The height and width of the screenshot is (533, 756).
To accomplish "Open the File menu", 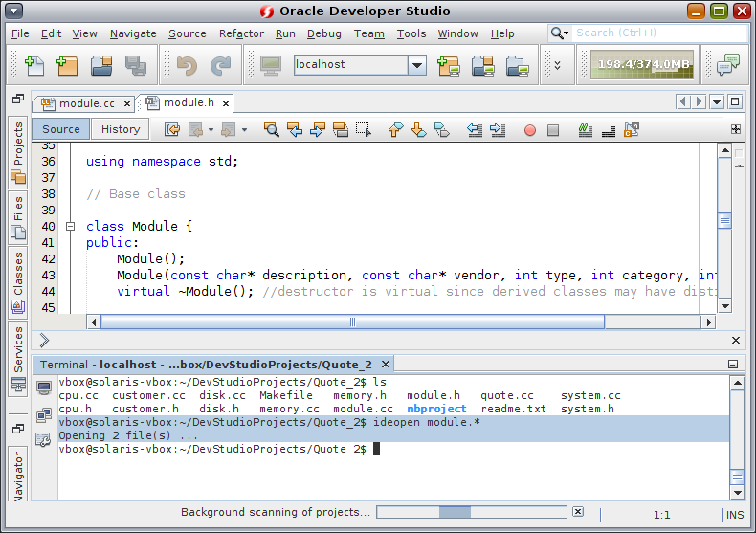I will (20, 33).
